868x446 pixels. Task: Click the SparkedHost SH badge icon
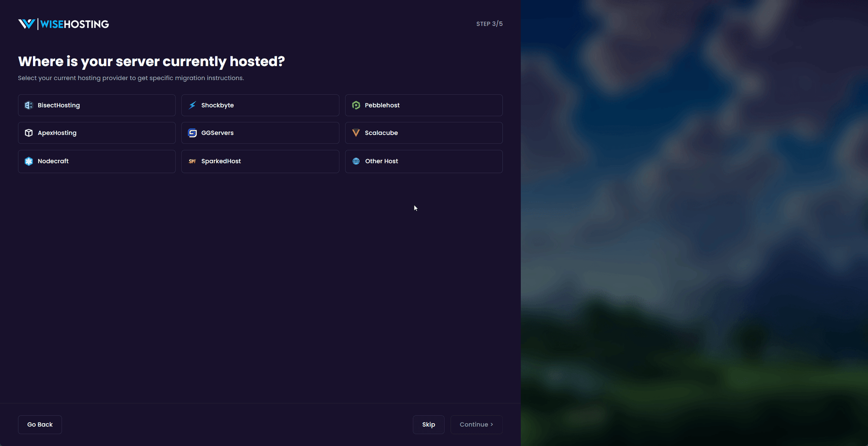point(192,161)
